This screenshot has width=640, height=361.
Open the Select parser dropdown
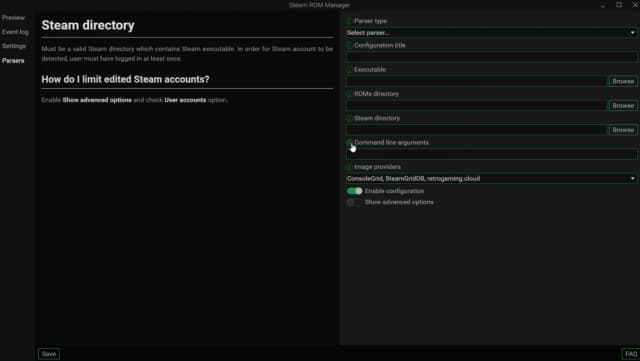(x=491, y=33)
